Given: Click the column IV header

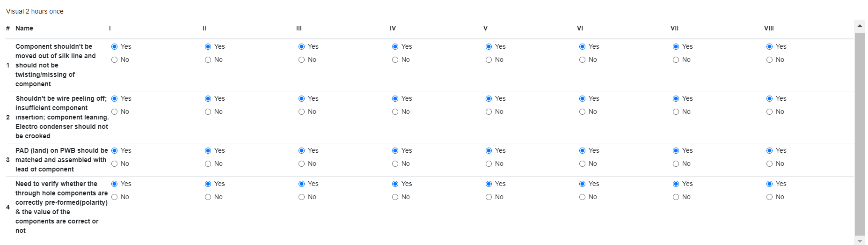Looking at the screenshot, I should click(x=393, y=29).
